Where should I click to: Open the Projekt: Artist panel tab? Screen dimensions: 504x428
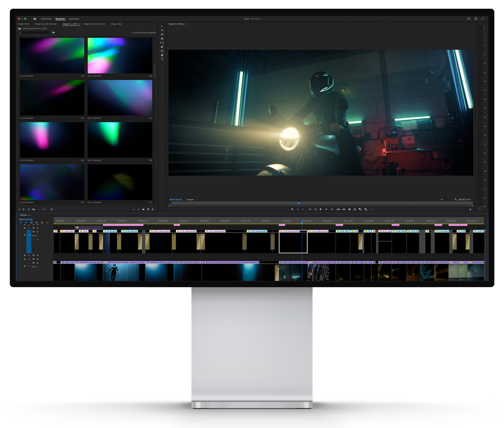click(x=24, y=24)
